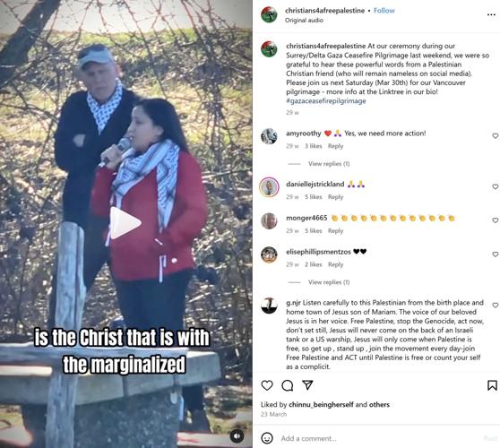Like g.njr's comment with its heart

[496, 306]
